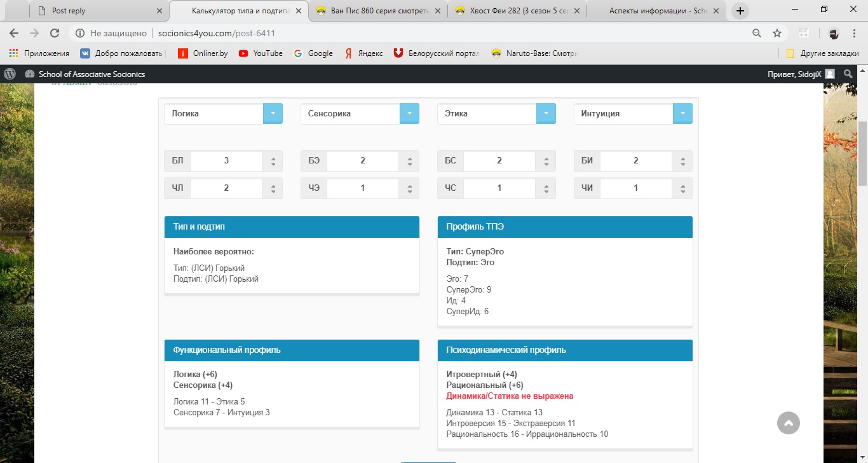The image size is (868, 463).
Task: Click red 'Динамика/Статика не выражена' text
Action: click(510, 396)
